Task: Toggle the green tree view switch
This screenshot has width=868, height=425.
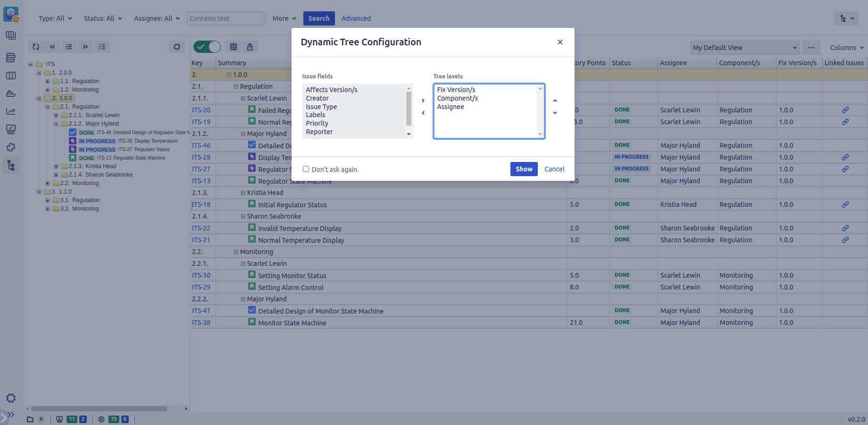Action: 207,47
